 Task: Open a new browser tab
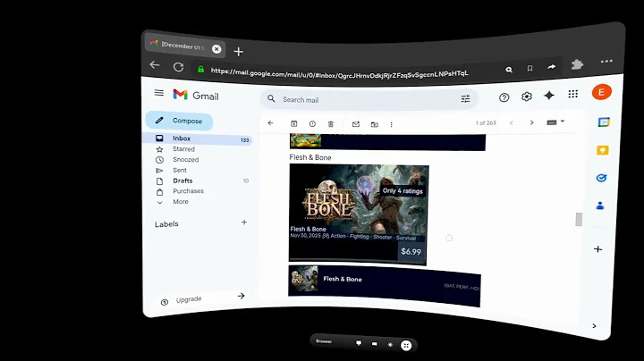[238, 52]
